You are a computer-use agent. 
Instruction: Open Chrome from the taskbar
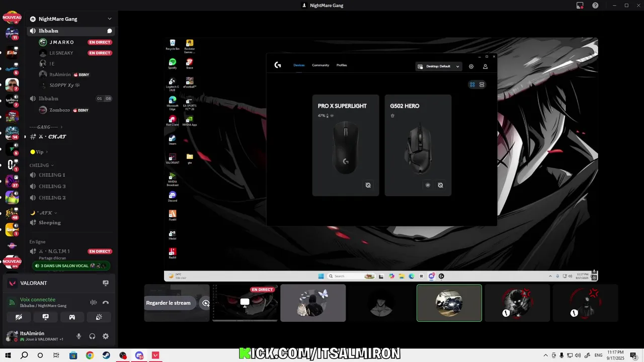[x=90, y=355]
